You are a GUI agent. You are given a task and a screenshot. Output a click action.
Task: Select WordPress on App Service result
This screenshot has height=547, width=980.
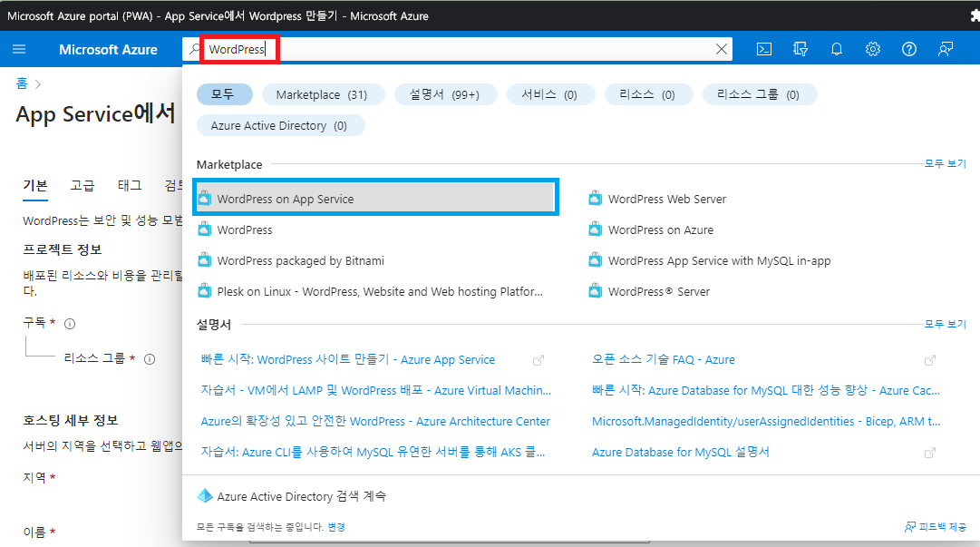pyautogui.click(x=375, y=198)
